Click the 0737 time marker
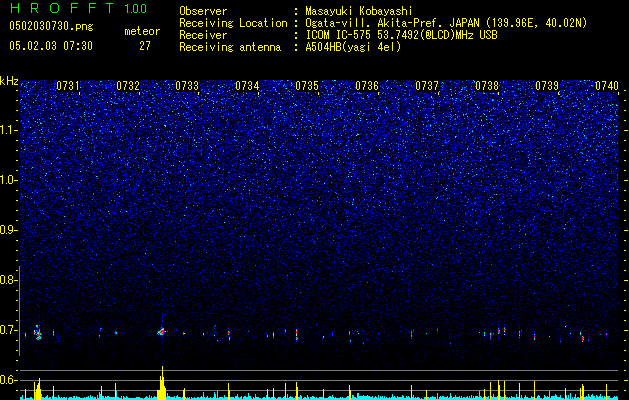 pos(427,86)
